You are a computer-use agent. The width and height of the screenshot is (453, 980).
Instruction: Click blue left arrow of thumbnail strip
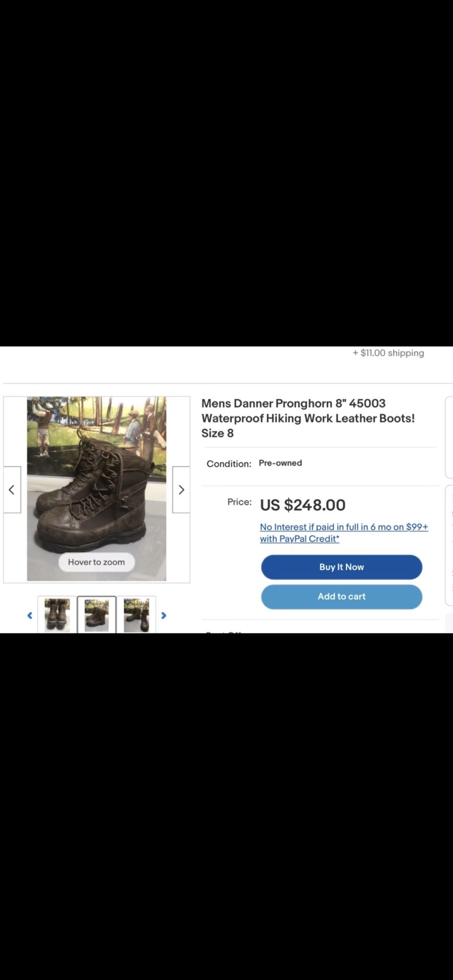pyautogui.click(x=30, y=616)
